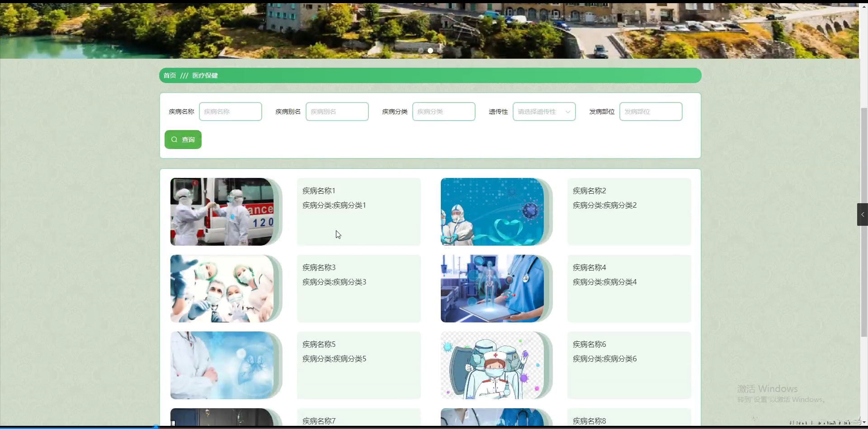
Task: Click the 疾病名称4 card title
Action: 589,267
